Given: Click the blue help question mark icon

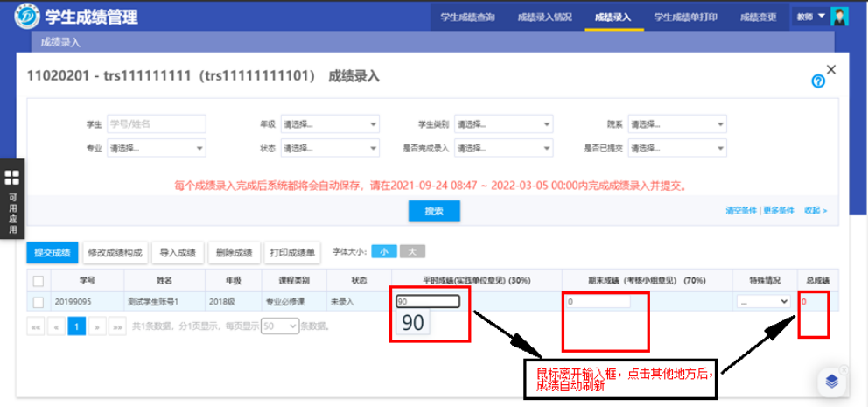Looking at the screenshot, I should click(818, 81).
